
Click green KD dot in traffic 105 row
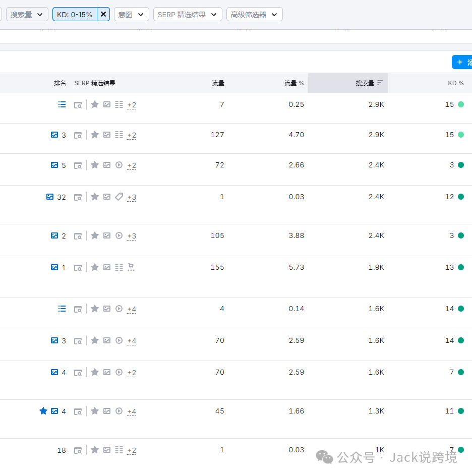point(461,235)
